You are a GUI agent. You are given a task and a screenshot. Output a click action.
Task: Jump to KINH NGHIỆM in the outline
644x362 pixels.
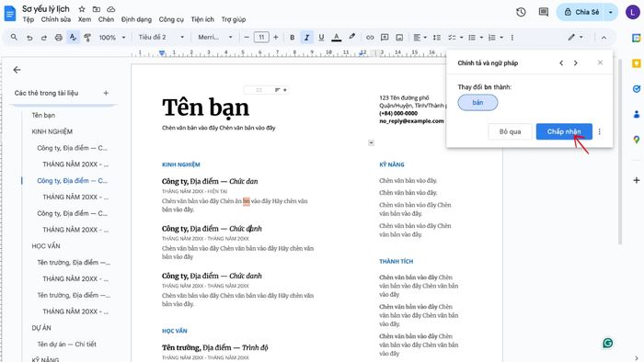(52, 131)
